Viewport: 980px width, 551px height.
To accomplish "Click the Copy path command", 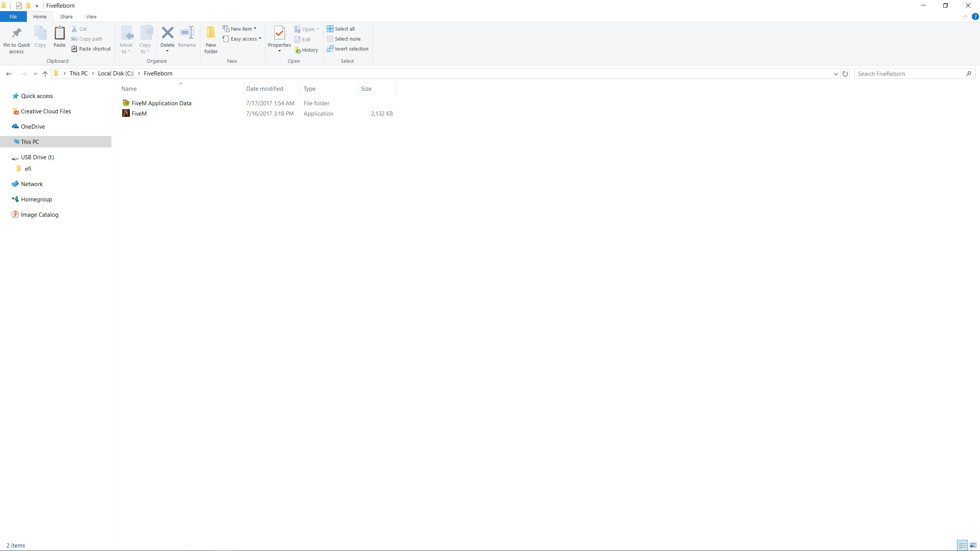I will (x=87, y=39).
